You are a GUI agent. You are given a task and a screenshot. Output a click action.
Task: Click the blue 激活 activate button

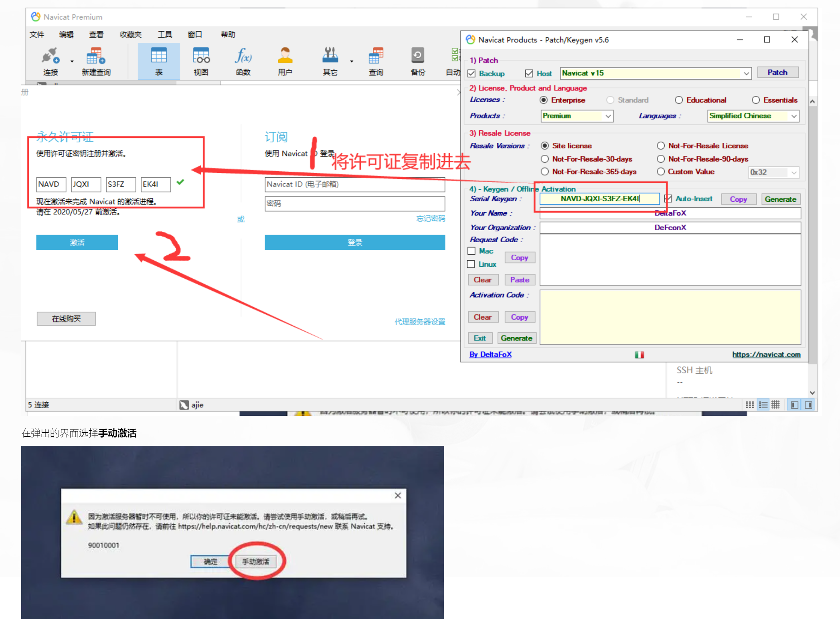77,242
